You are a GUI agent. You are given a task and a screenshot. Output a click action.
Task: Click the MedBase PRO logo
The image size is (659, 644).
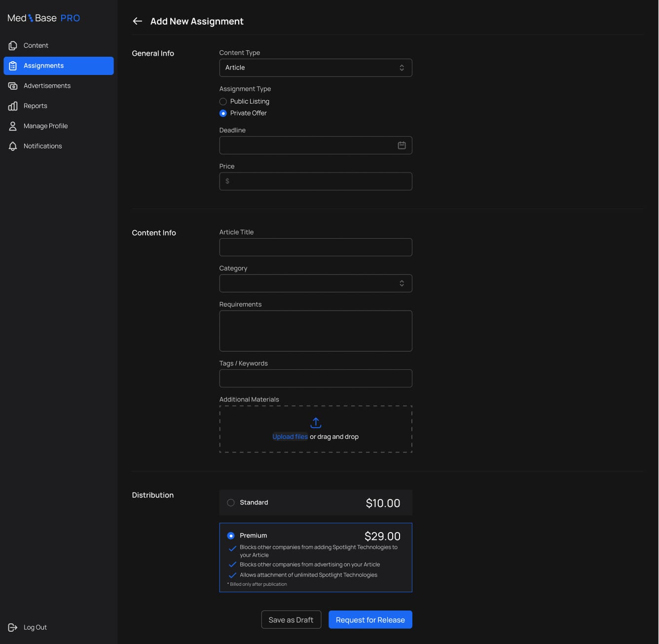[x=43, y=18]
